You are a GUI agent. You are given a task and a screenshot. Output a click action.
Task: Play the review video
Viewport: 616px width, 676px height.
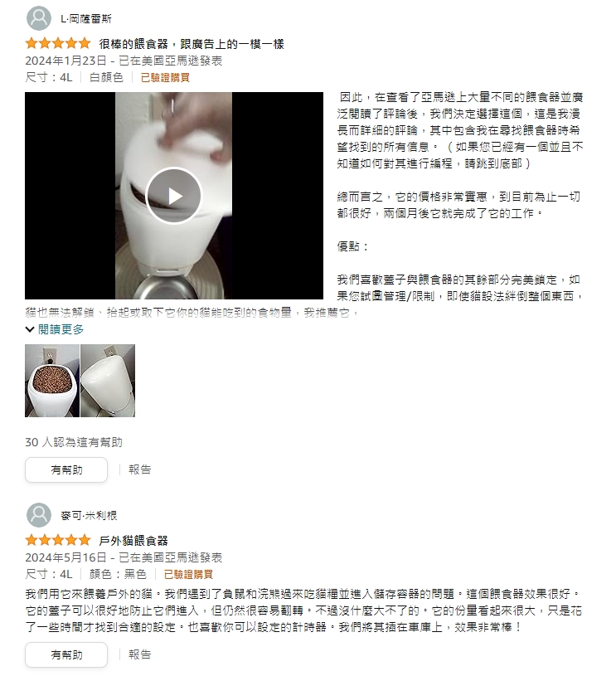click(173, 195)
